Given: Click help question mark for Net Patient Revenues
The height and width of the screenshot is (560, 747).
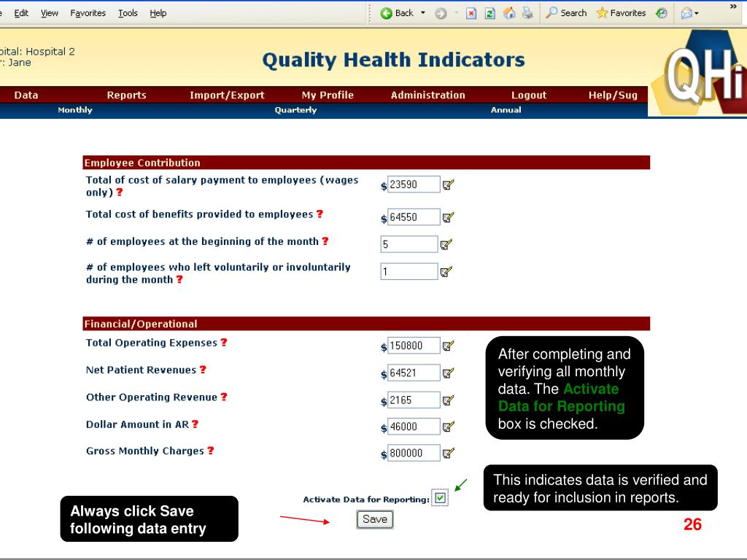Looking at the screenshot, I should 203,369.
